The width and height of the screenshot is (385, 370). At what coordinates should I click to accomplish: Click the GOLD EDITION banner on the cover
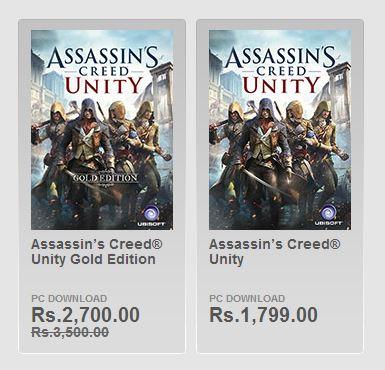[x=105, y=178]
